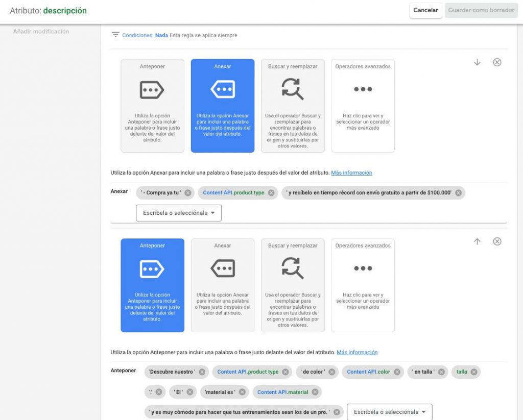The height and width of the screenshot is (420, 523).
Task: Delete the 'talla' chip
Action: (474, 372)
